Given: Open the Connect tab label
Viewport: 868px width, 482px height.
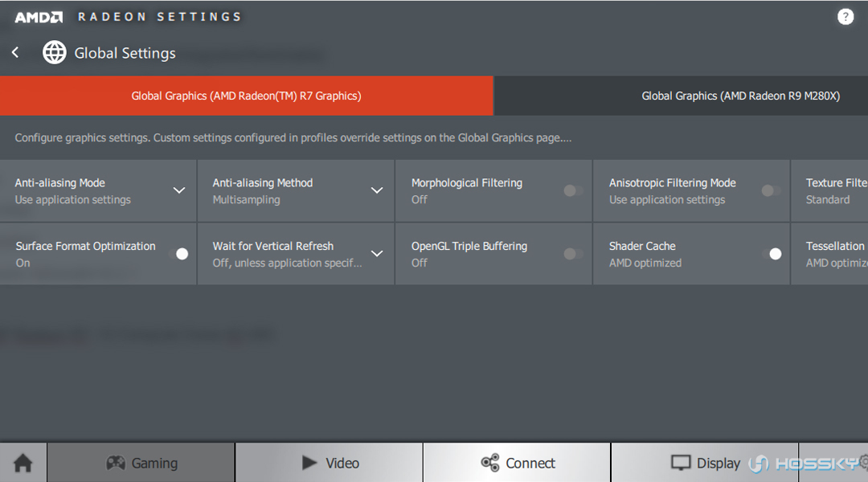Looking at the screenshot, I should click(x=530, y=464).
